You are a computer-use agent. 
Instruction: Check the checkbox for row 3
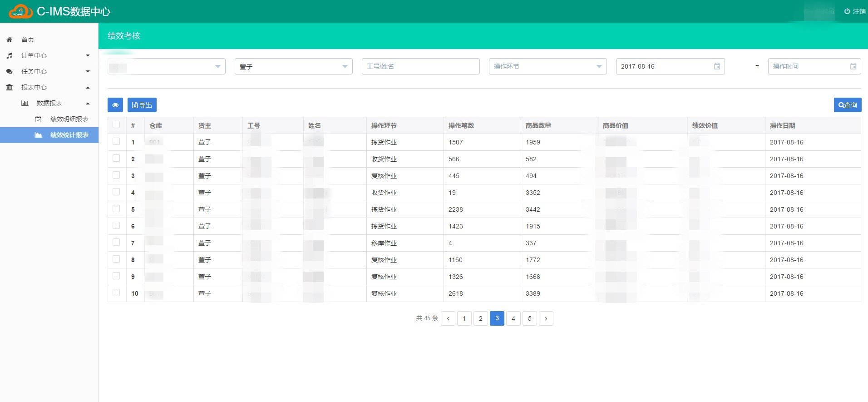pos(116,175)
